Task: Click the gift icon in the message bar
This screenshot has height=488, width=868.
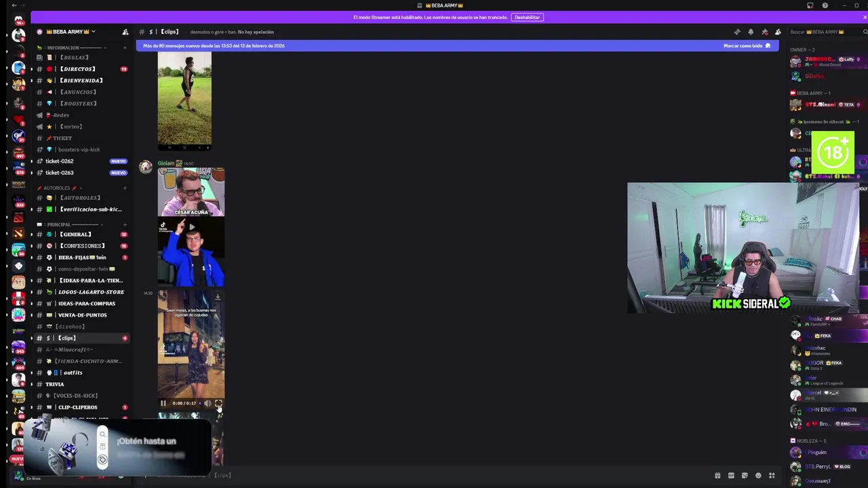Action: pos(717,475)
